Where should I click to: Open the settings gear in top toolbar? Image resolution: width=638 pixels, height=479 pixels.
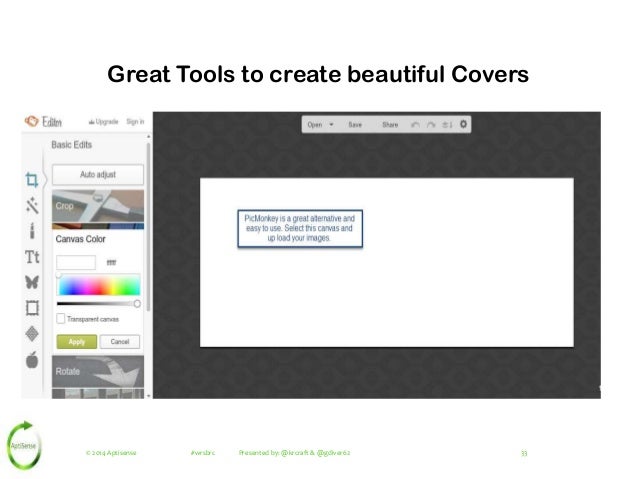pos(463,124)
